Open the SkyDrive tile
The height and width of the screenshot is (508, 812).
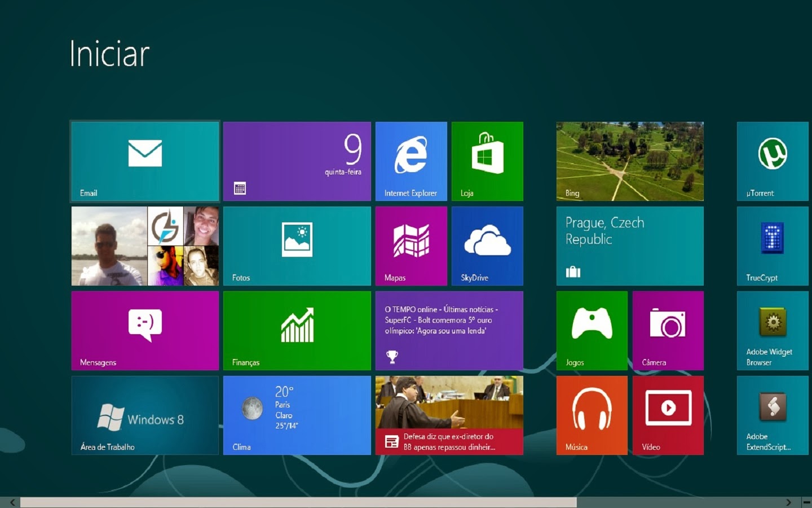coord(487,246)
